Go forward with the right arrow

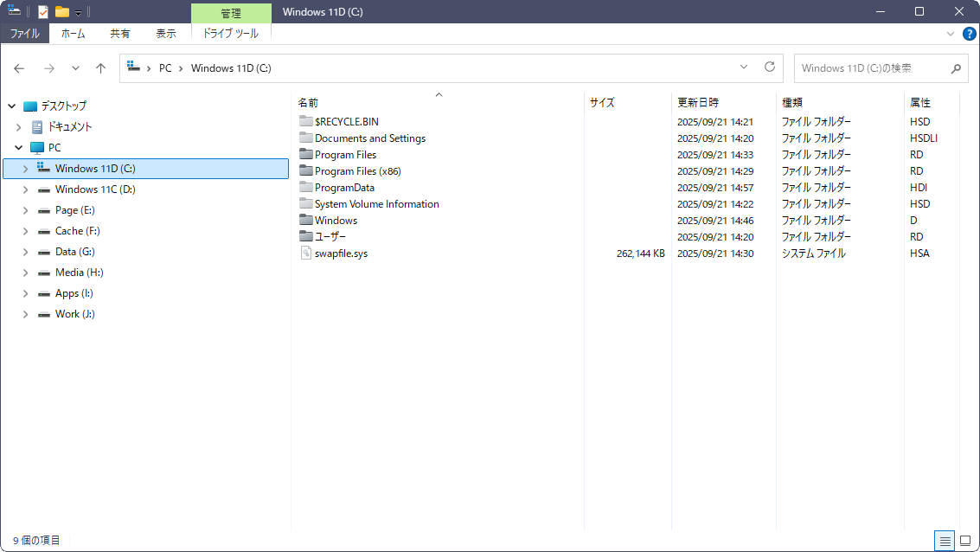pyautogui.click(x=48, y=68)
